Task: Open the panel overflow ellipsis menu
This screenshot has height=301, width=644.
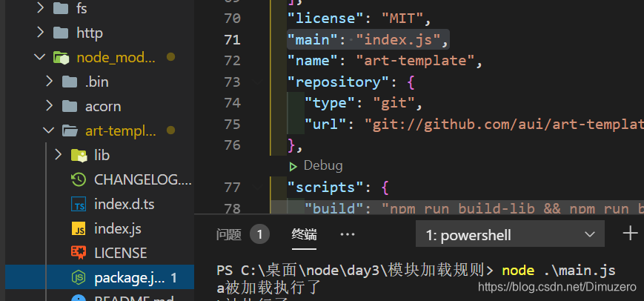Action: pos(348,234)
